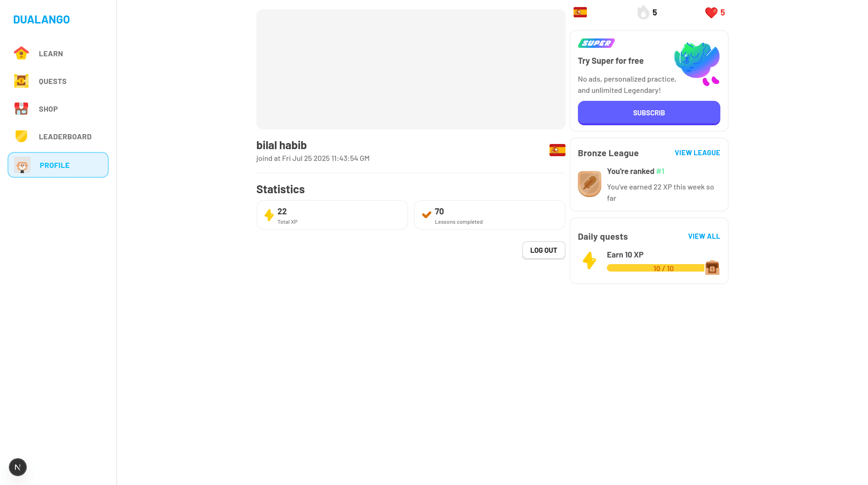868x485 pixels.
Task: Click the Total XP lightning bolt icon
Action: (269, 215)
